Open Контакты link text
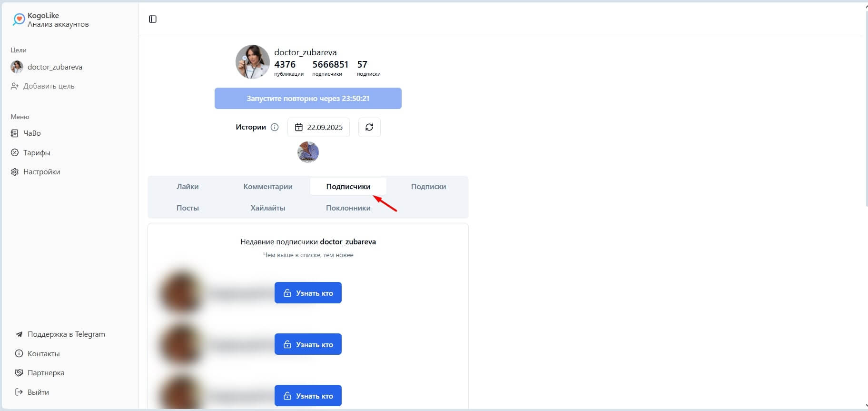868x411 pixels. pyautogui.click(x=44, y=354)
